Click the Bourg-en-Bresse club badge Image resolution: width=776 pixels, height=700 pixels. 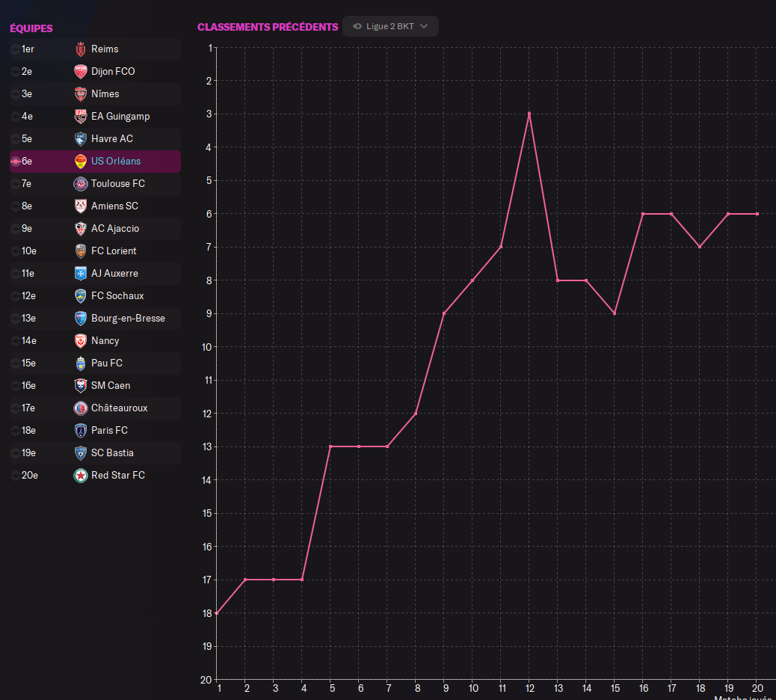[x=80, y=319]
